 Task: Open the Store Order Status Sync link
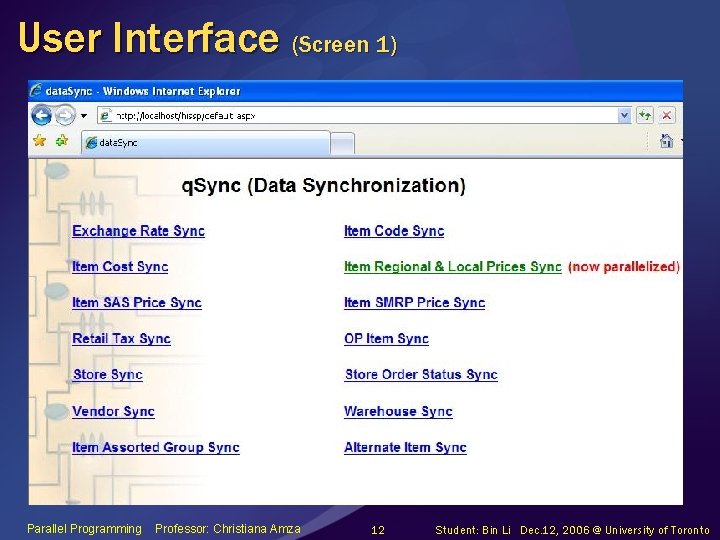421,375
